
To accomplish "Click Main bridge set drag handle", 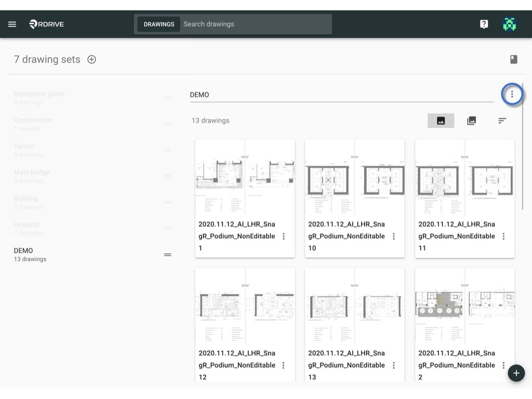I will [168, 176].
